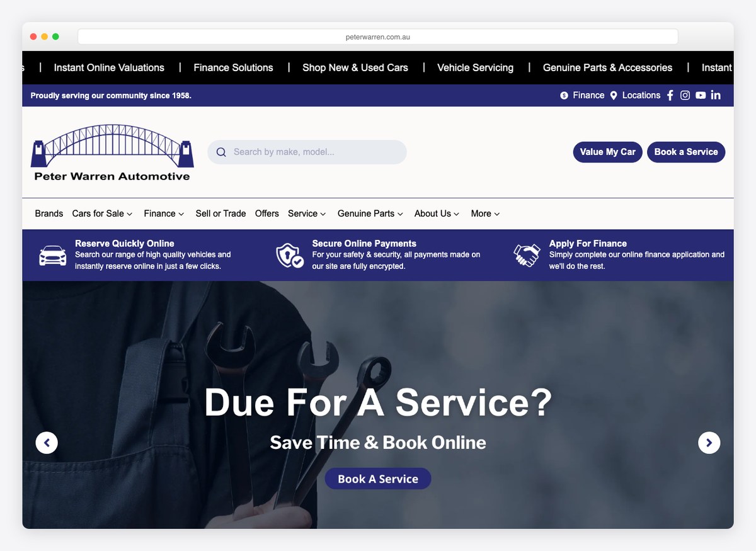The width and height of the screenshot is (756, 551).
Task: Click the Peter Warren Automotive bridge logo
Action: pos(112,153)
